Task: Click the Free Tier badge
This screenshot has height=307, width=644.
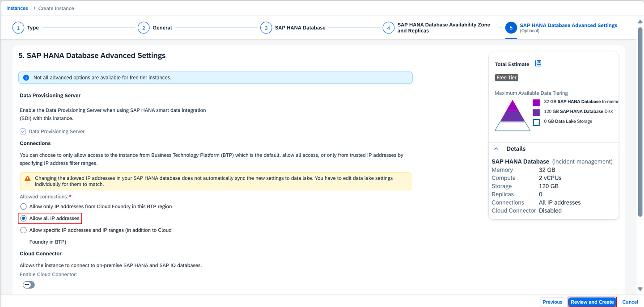Action: point(506,78)
